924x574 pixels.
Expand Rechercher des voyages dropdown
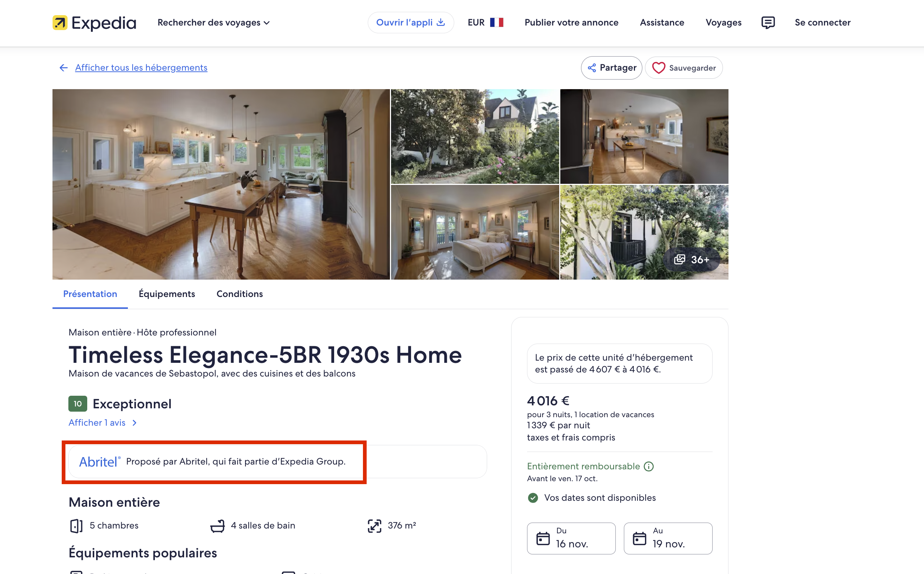pos(214,23)
